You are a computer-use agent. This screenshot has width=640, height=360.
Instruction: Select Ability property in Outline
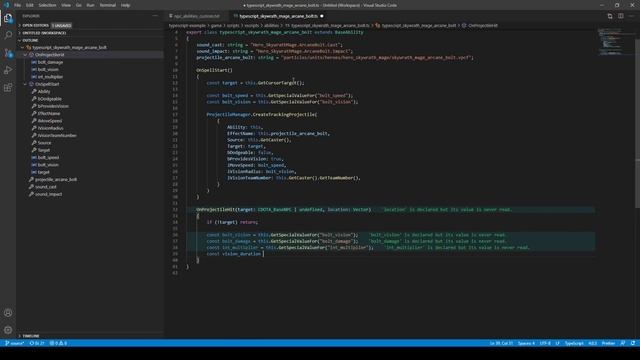44,91
